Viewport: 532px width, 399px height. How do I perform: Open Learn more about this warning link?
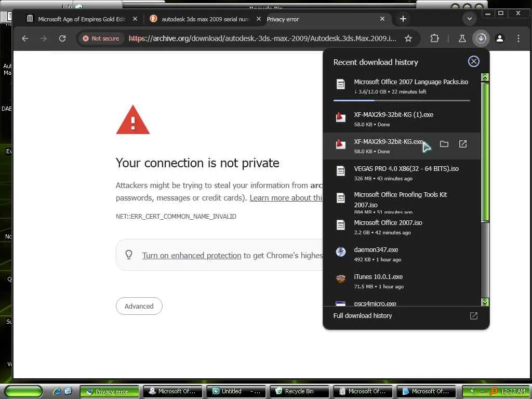point(286,198)
